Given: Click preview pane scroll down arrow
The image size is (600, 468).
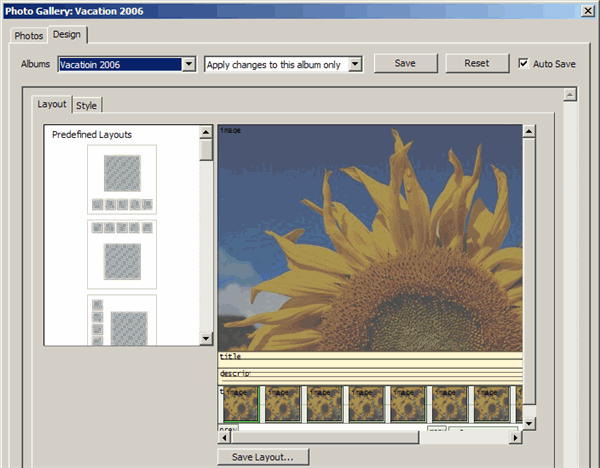Looking at the screenshot, I should tap(529, 423).
